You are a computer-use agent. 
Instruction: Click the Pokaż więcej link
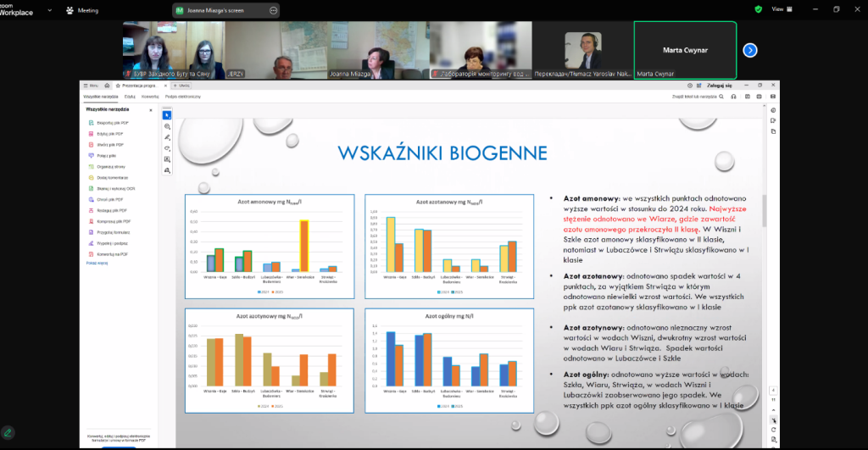tap(97, 264)
